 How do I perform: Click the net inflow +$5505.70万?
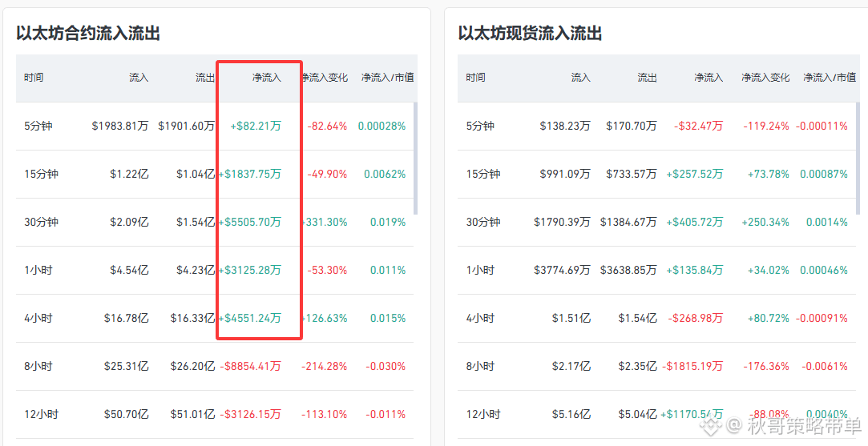coord(250,223)
